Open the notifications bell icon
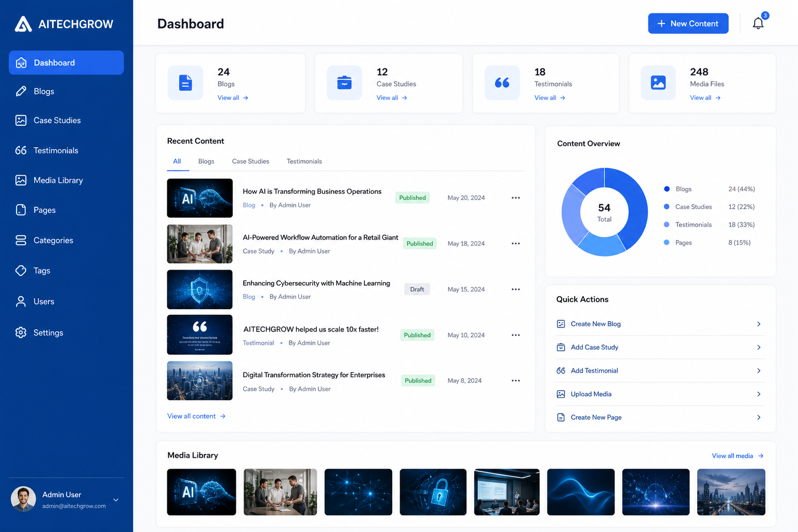Screen dimensions: 798x532 pos(758,23)
